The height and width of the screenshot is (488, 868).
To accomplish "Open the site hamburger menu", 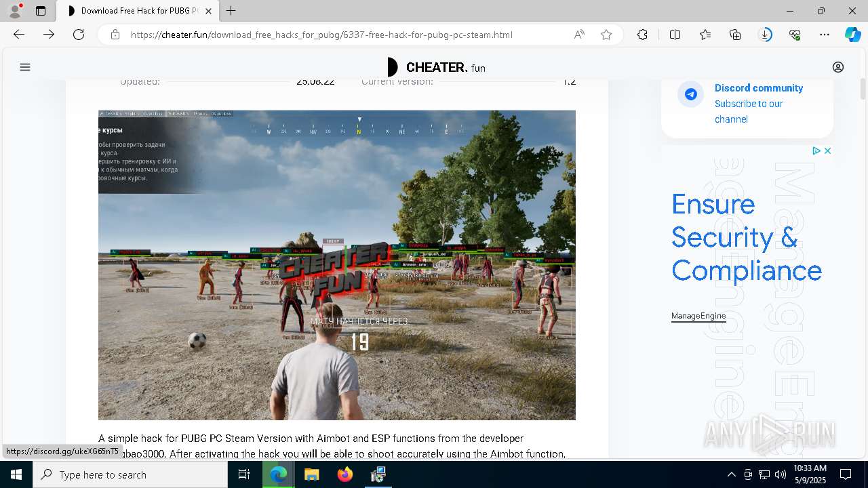I will [x=25, y=67].
